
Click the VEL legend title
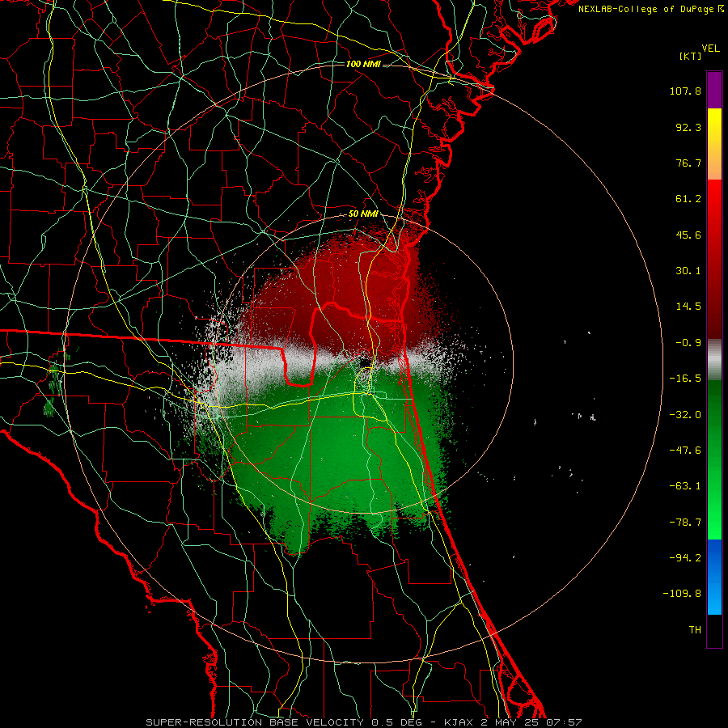point(710,49)
